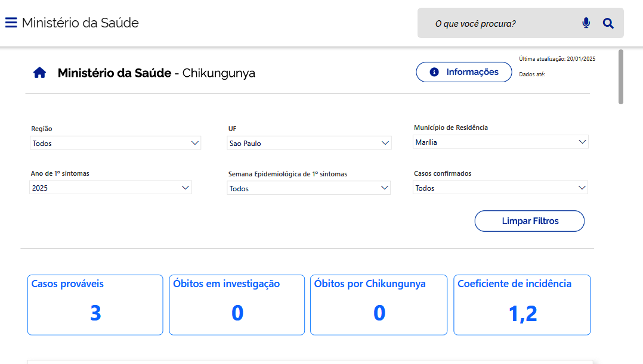
Task: Select the Coeficiente de incidência card
Action: [x=522, y=305]
